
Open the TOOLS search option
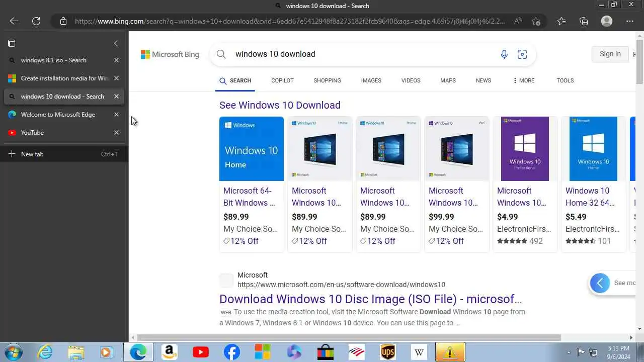[x=565, y=80]
